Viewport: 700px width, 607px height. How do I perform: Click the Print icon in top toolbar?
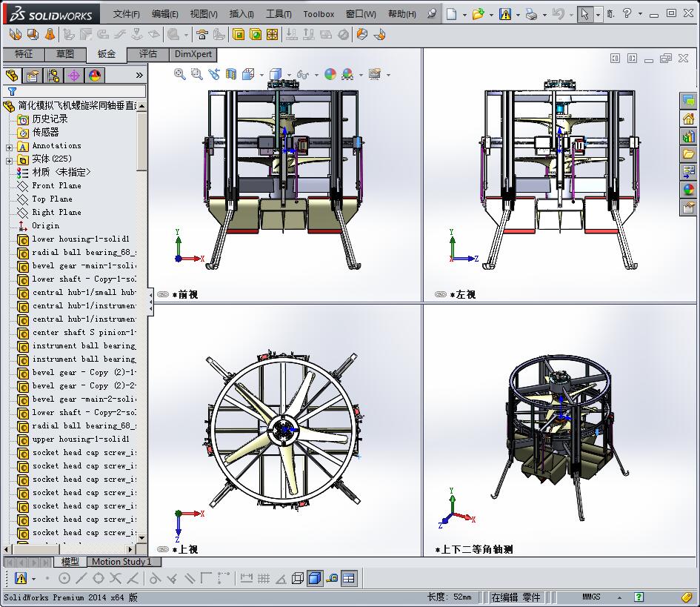click(x=530, y=14)
